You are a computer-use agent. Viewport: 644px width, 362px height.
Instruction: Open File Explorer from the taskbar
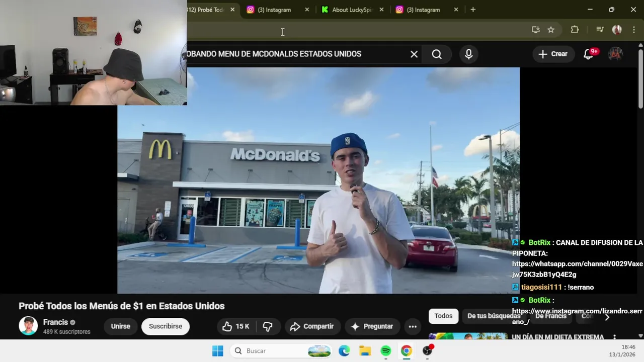365,351
